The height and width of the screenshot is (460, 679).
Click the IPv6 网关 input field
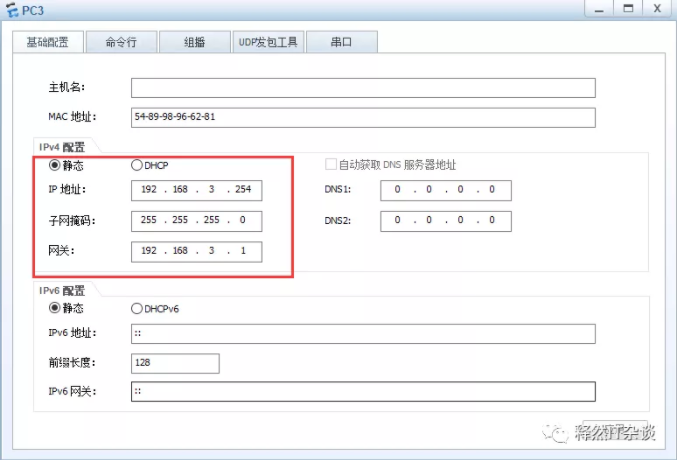click(363, 392)
